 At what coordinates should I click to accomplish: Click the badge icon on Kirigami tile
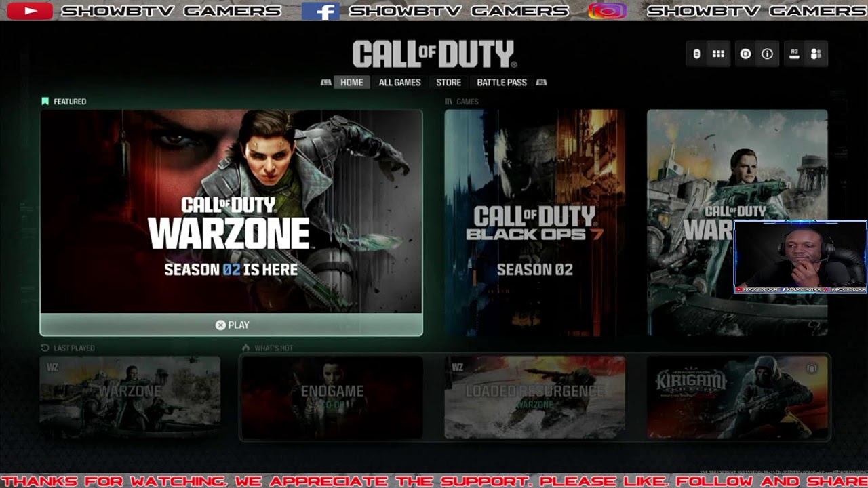pos(812,368)
